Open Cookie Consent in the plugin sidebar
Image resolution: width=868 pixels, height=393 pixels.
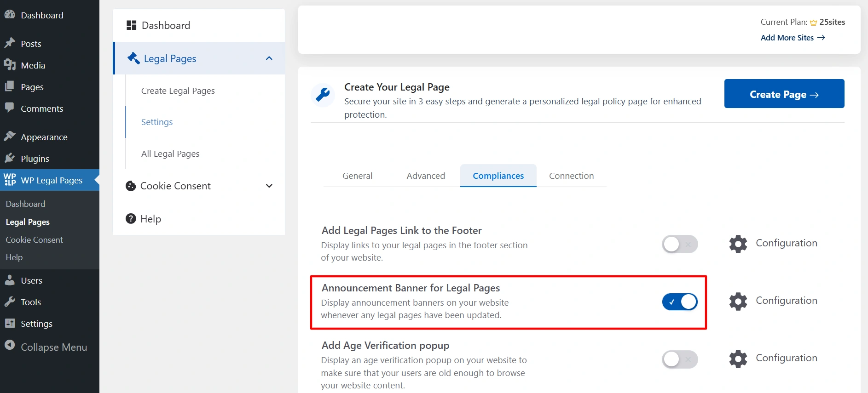199,186
